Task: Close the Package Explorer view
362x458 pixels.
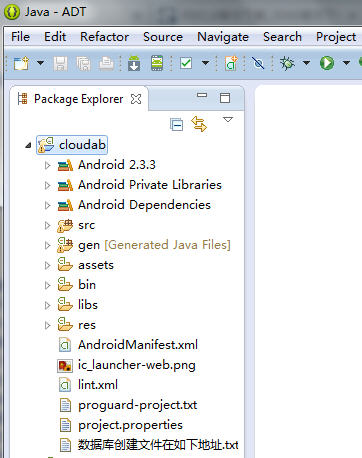Action: pyautogui.click(x=136, y=99)
